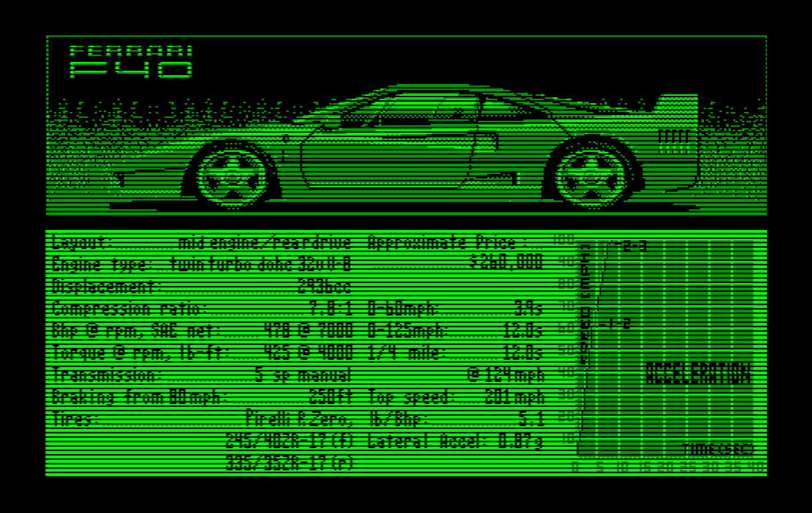Click the 'Bhp @ rpm, SAE net:' label
Image resolution: width=812 pixels, height=513 pixels.
pyautogui.click(x=136, y=331)
